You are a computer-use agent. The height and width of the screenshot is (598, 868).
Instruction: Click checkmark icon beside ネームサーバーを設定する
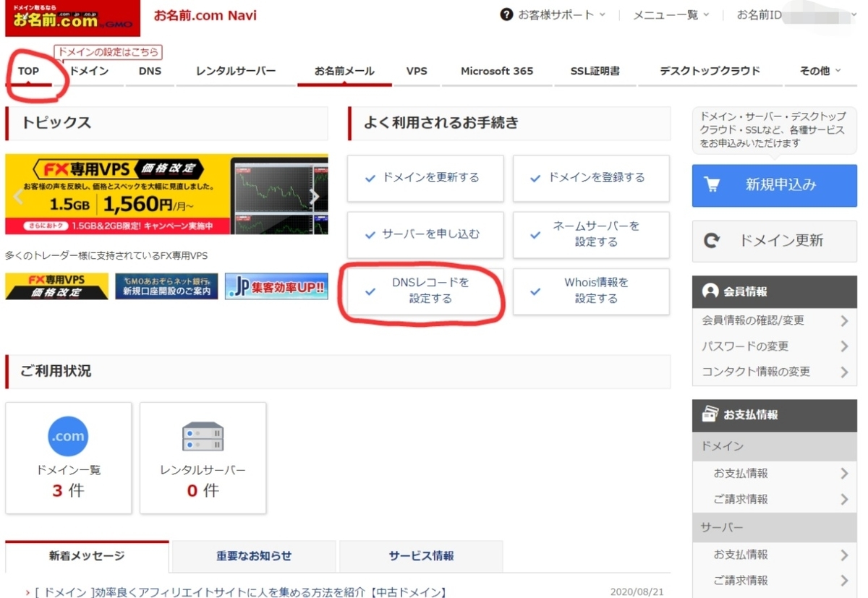click(535, 235)
